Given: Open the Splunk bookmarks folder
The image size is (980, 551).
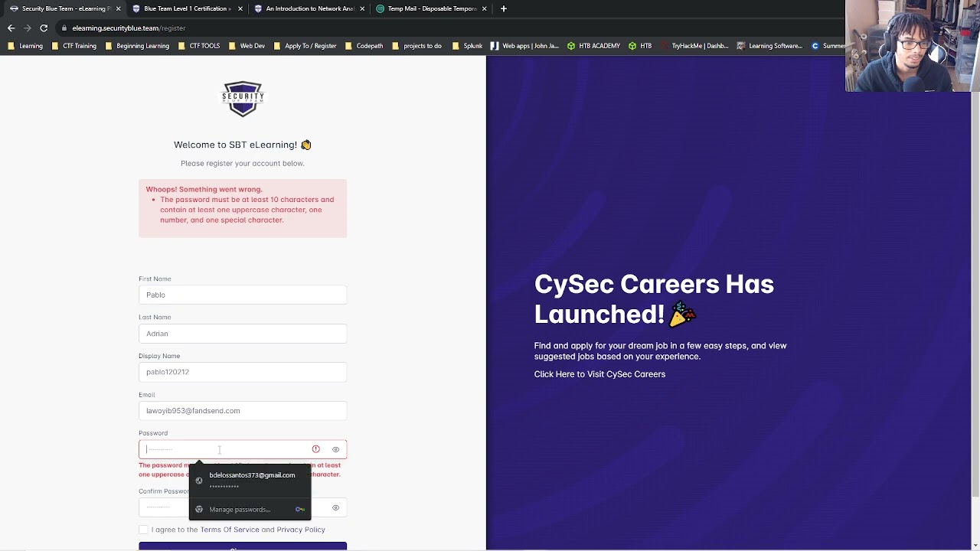Looking at the screenshot, I should coord(467,46).
